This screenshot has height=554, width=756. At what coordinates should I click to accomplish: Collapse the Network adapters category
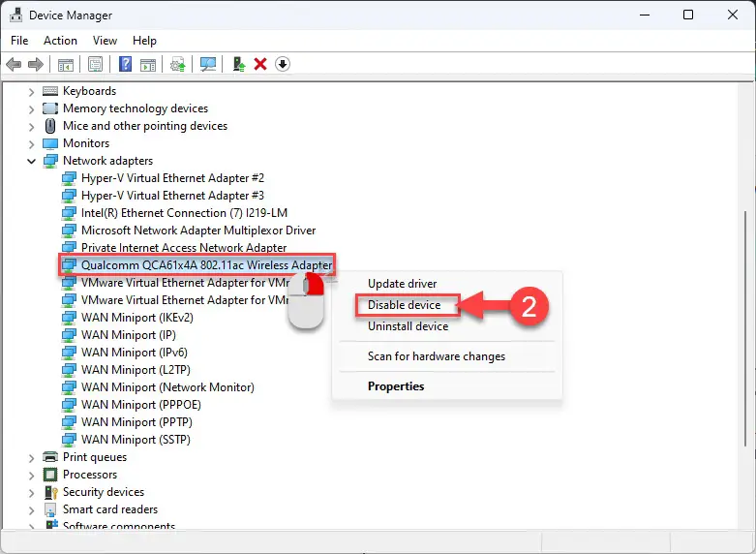31,161
